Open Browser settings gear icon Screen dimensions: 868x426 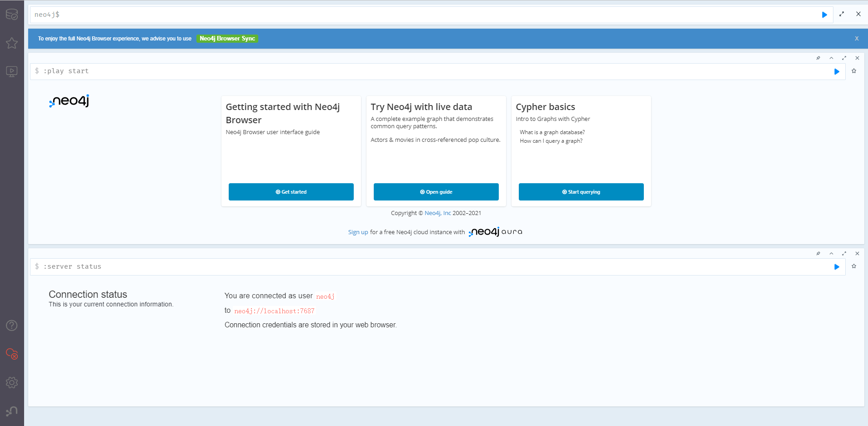(x=12, y=382)
